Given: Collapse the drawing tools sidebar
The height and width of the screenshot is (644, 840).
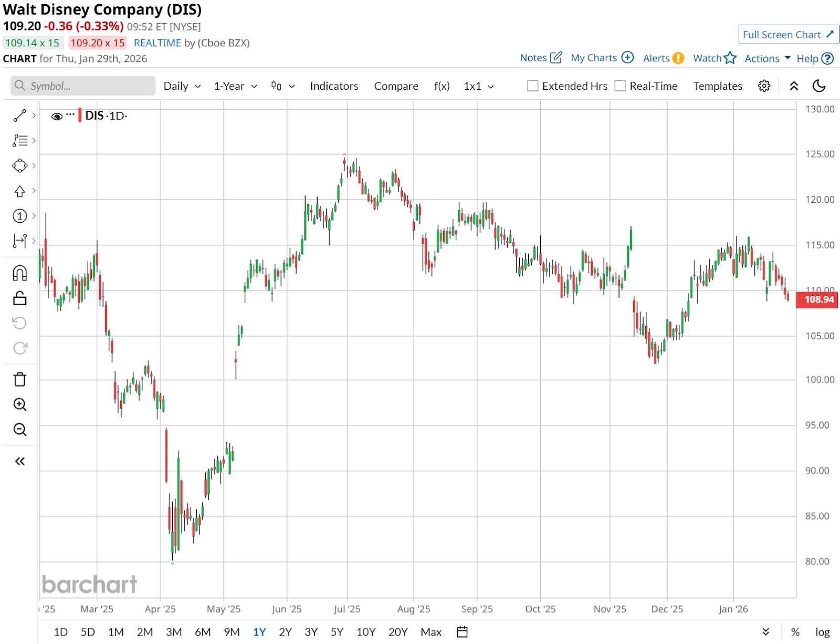Looking at the screenshot, I should pos(20,461).
